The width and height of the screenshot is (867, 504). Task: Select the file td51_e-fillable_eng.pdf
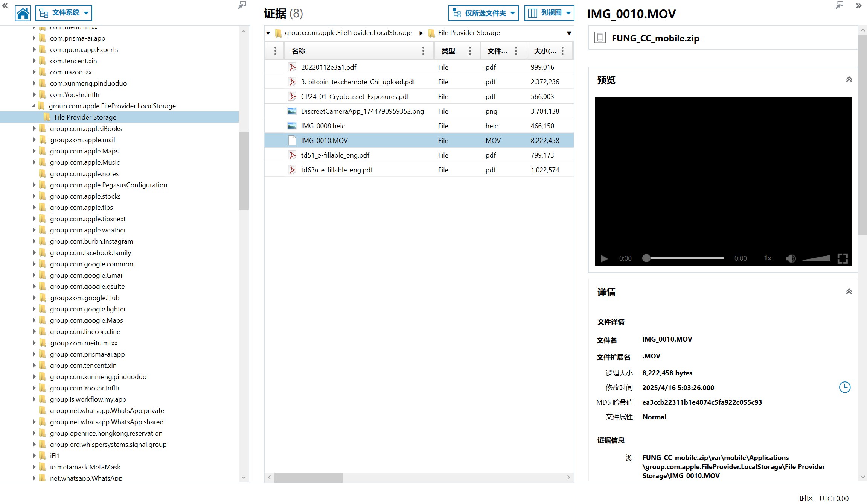click(x=335, y=155)
